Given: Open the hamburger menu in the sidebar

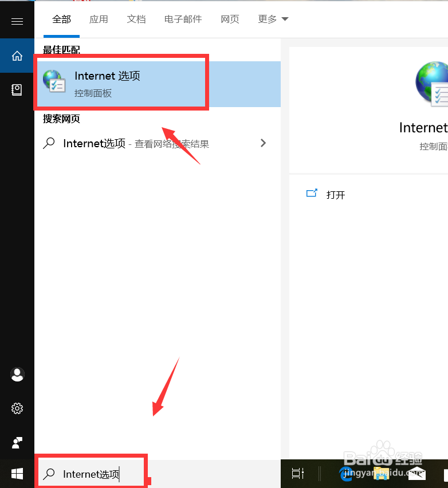Looking at the screenshot, I should click(17, 21).
